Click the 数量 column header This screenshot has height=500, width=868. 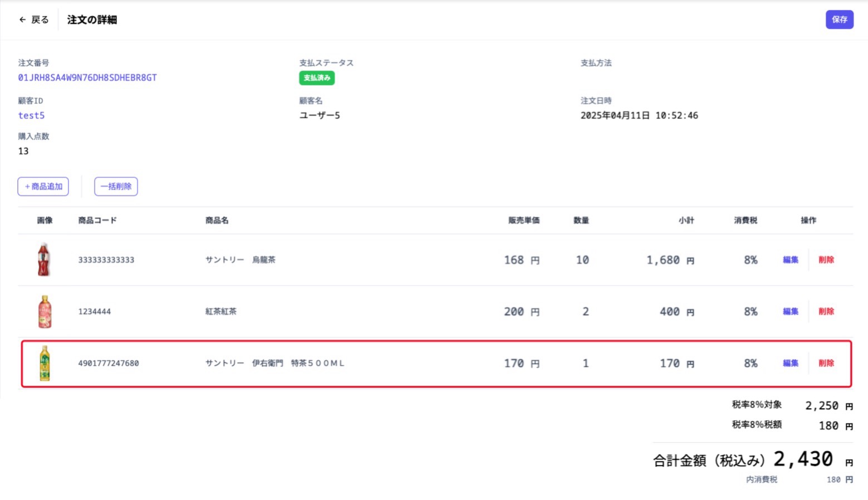pos(581,220)
